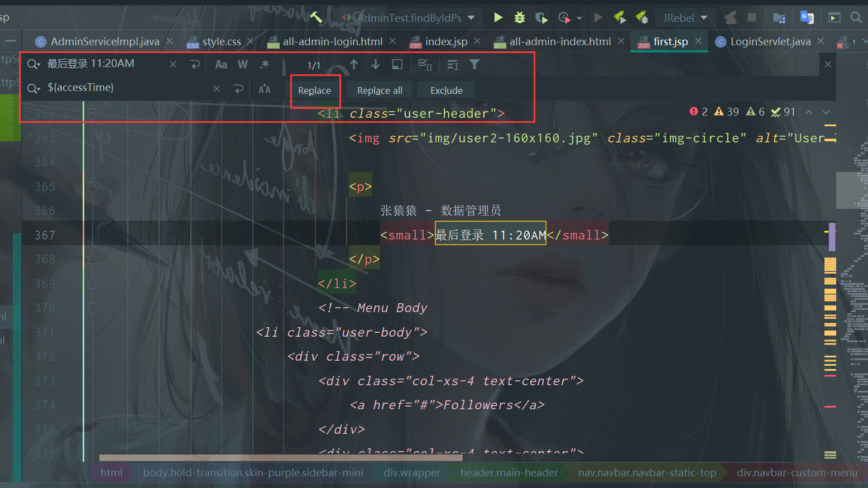Click the Replace all button
The width and height of the screenshot is (868, 488).
click(x=380, y=90)
